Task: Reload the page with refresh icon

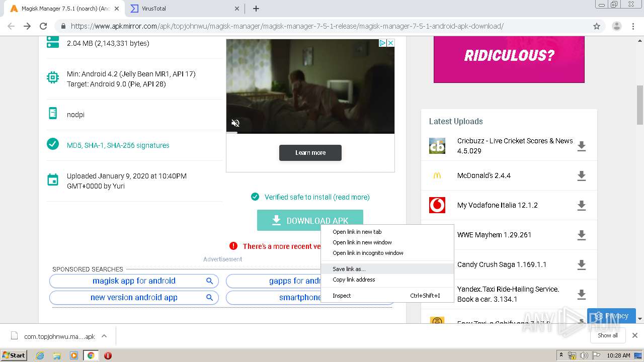Action: (43, 26)
